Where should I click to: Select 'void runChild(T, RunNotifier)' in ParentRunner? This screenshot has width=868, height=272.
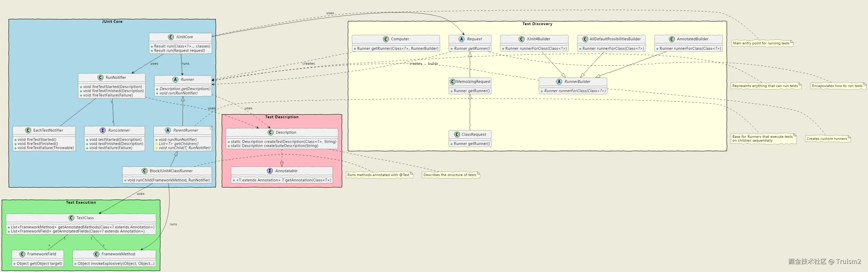tap(185, 148)
